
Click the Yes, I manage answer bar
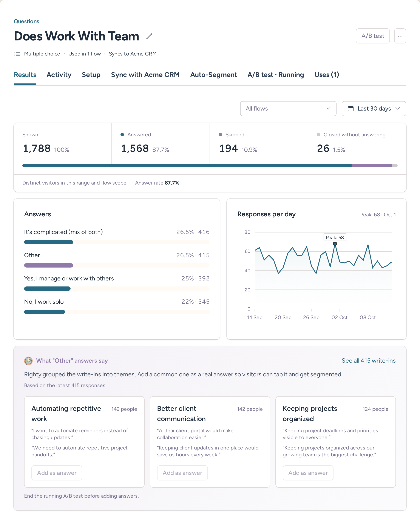coord(47,289)
